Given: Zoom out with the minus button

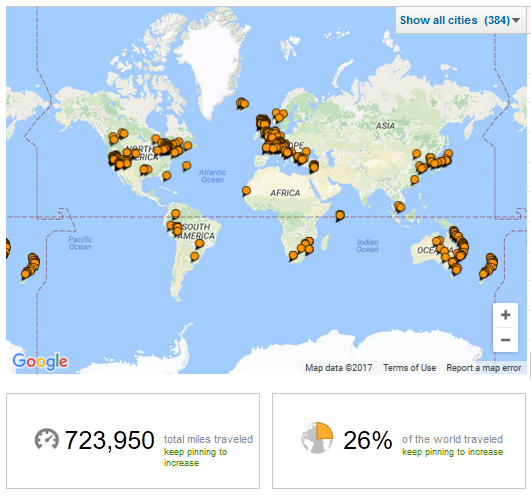Looking at the screenshot, I should click(x=505, y=340).
